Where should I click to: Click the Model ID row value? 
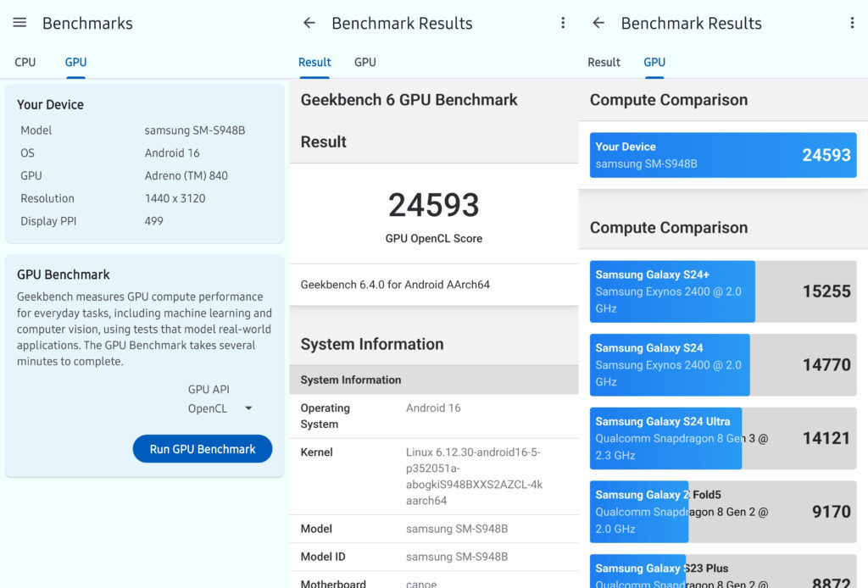coord(457,557)
